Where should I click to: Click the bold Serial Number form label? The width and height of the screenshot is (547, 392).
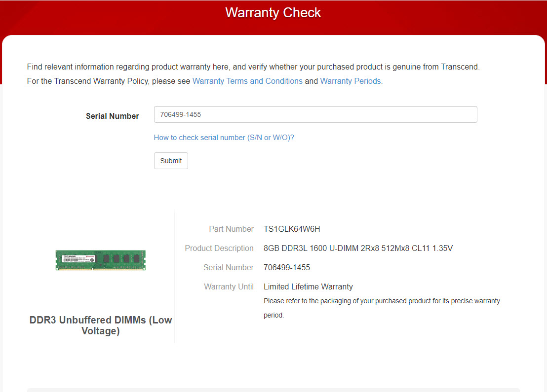[113, 116]
